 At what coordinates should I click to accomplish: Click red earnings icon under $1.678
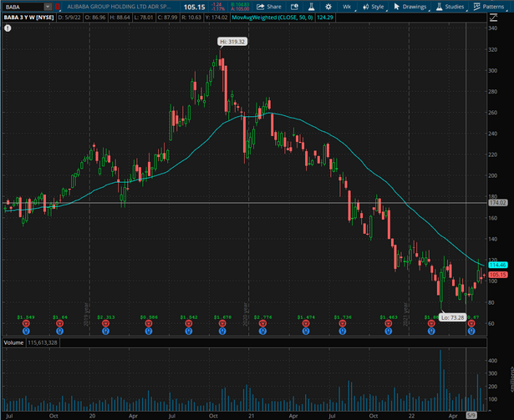(222, 324)
